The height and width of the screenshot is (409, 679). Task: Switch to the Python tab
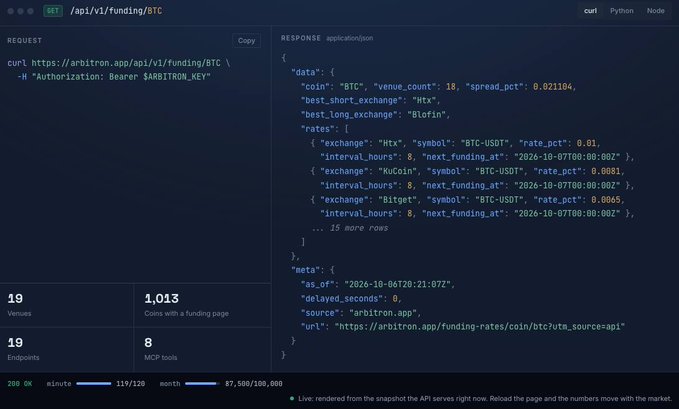coord(621,11)
